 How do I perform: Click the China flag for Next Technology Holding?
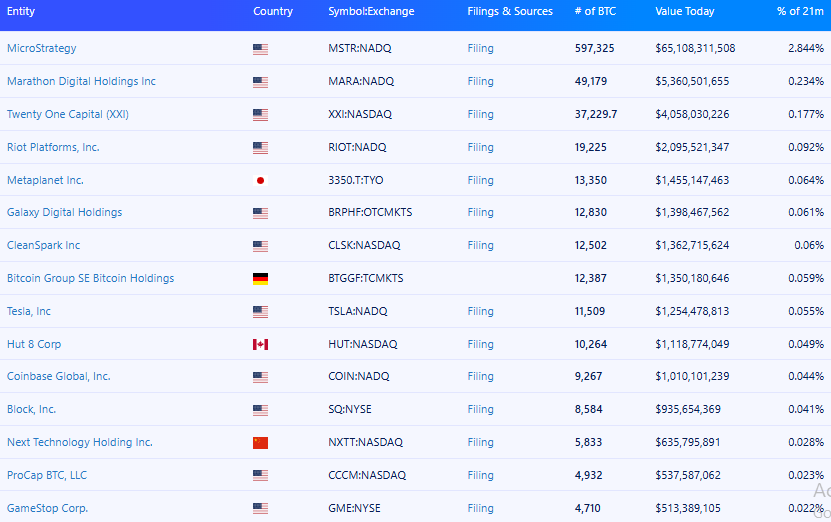tap(260, 443)
